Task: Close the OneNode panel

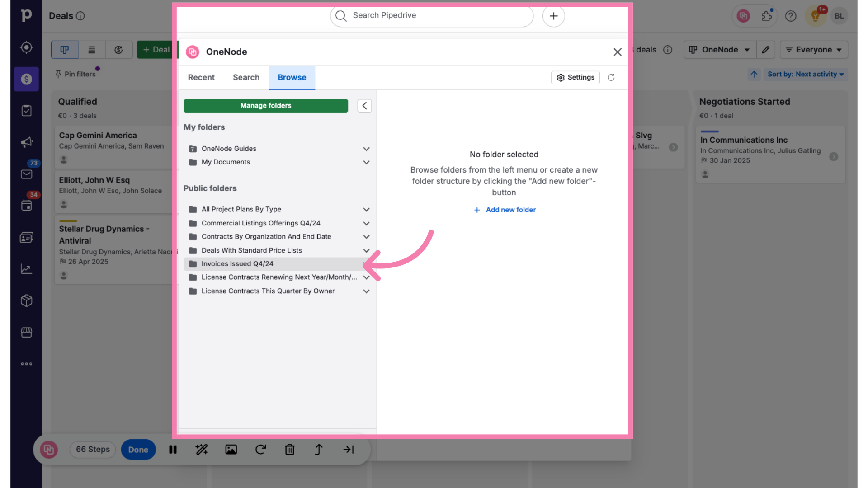Action: [618, 52]
